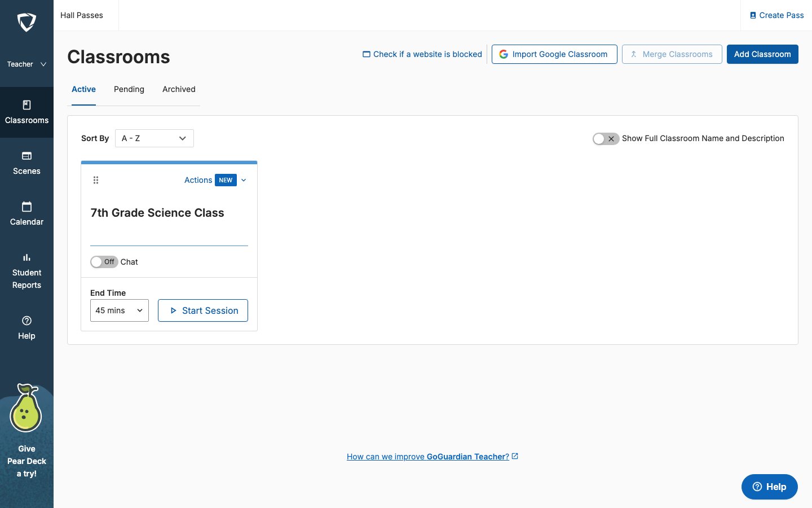Toggle Chat on for 7th Grade Science
Image resolution: width=812 pixels, height=508 pixels.
pos(104,262)
